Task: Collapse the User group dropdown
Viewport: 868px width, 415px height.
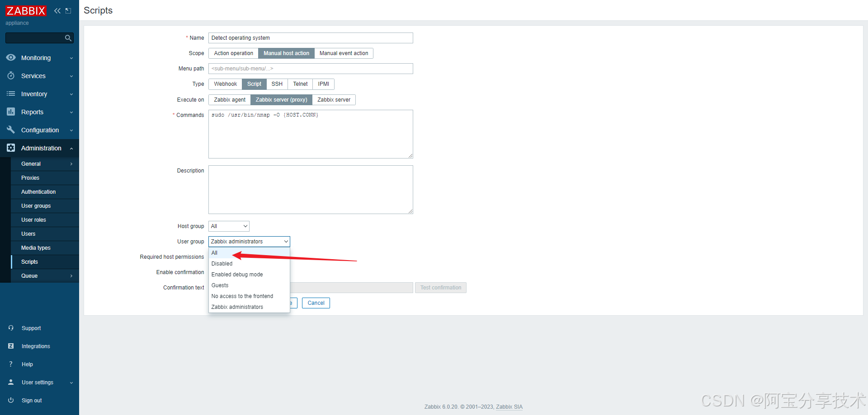Action: [249, 242]
